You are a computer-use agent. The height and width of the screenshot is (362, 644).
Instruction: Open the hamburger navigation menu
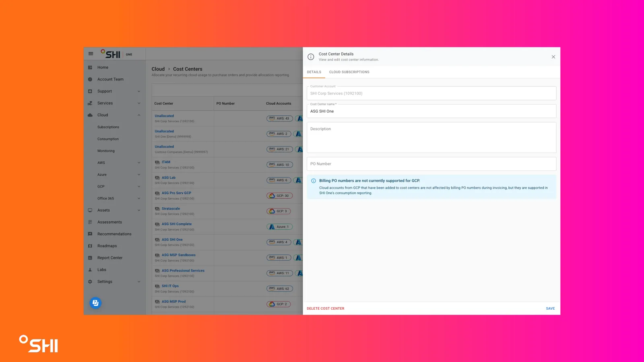click(x=91, y=53)
